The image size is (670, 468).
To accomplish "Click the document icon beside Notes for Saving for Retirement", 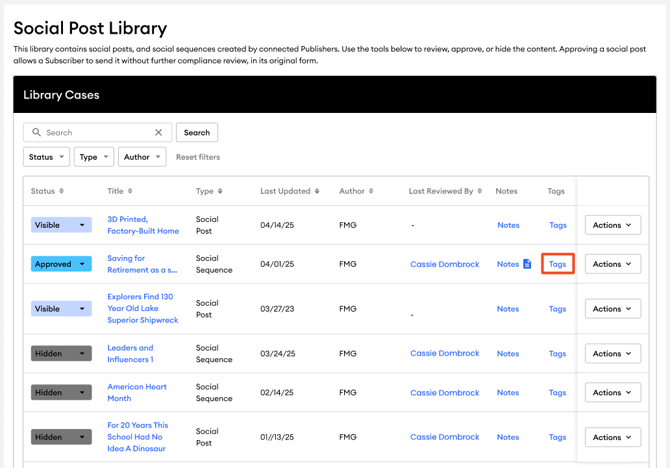I will pyautogui.click(x=528, y=264).
